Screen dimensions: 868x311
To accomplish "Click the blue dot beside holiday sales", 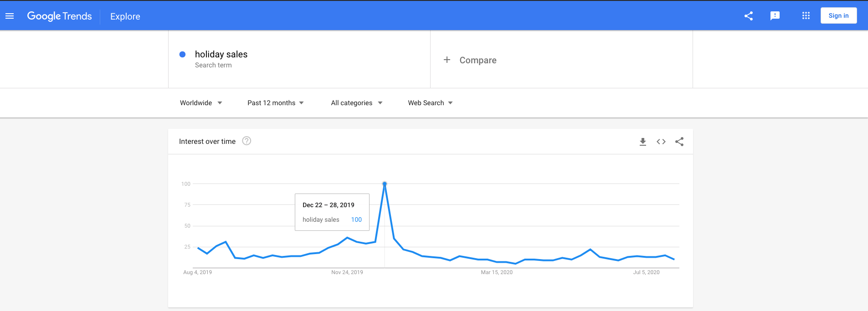I will pos(182,54).
